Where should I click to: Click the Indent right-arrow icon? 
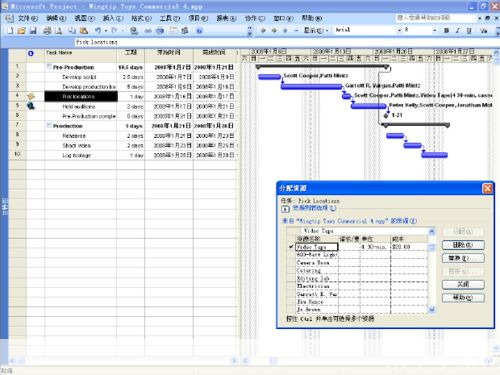(x=274, y=30)
